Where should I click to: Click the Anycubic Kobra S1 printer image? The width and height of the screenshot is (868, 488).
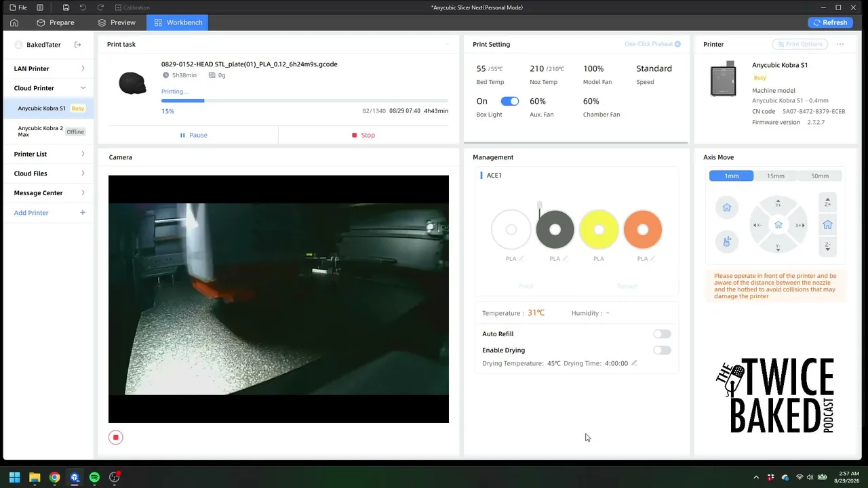(x=723, y=79)
